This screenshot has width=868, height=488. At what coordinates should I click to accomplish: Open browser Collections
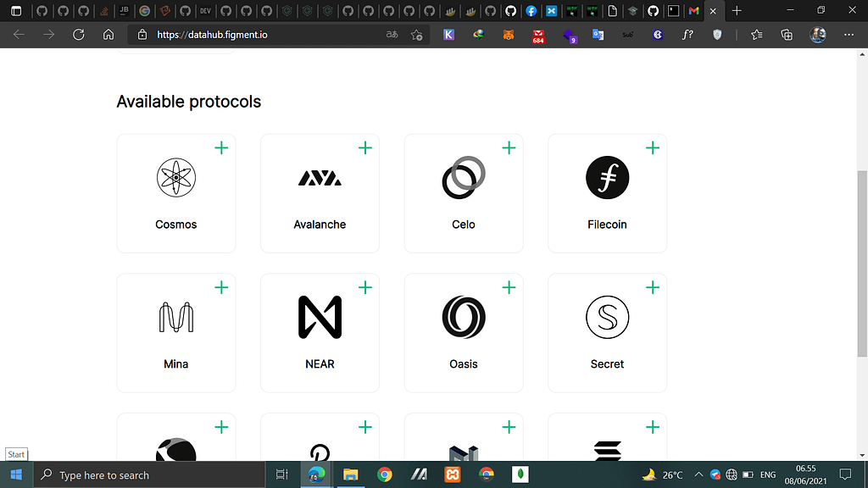787,35
